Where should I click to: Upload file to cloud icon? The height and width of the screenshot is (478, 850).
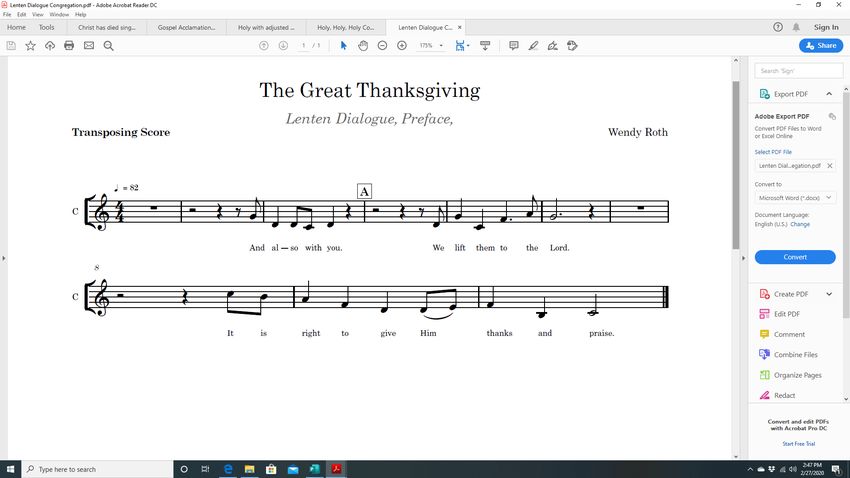(x=50, y=46)
